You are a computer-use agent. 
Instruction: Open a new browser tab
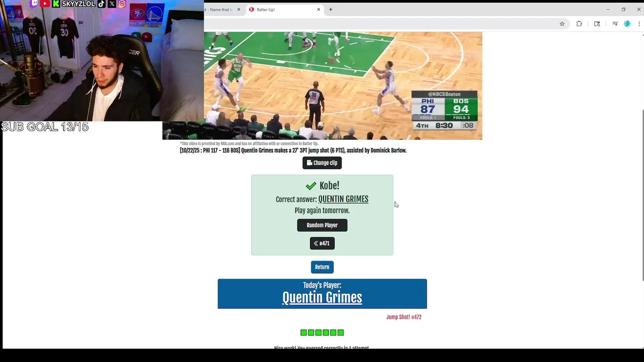pos(331,10)
